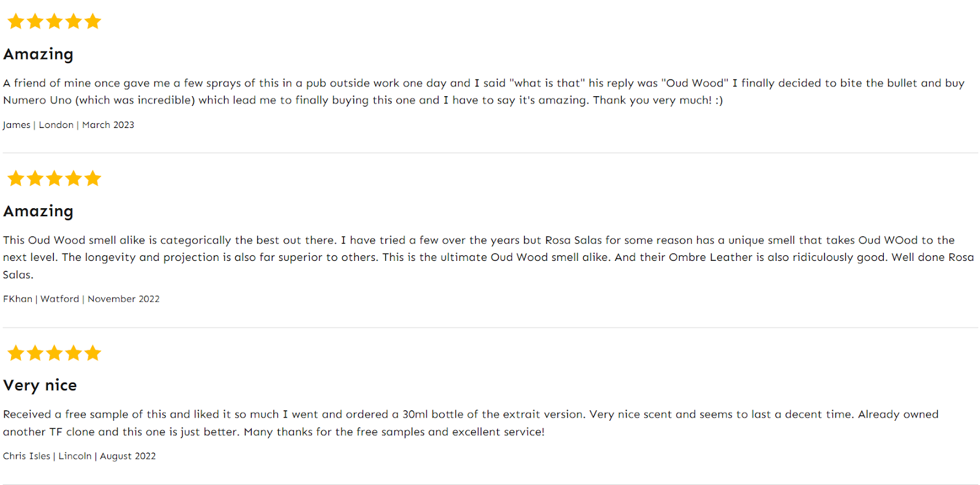Click the second star of FKhan's review
This screenshot has height=485, width=980.
coord(35,178)
